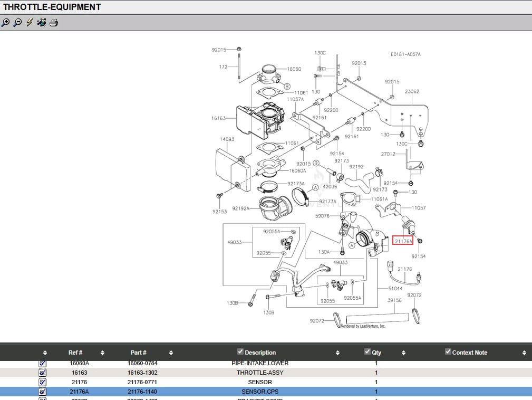Image resolution: width=532 pixels, height=400 pixels.
Task: Sort by Part # using arrow right of header
Action: (x=171, y=353)
